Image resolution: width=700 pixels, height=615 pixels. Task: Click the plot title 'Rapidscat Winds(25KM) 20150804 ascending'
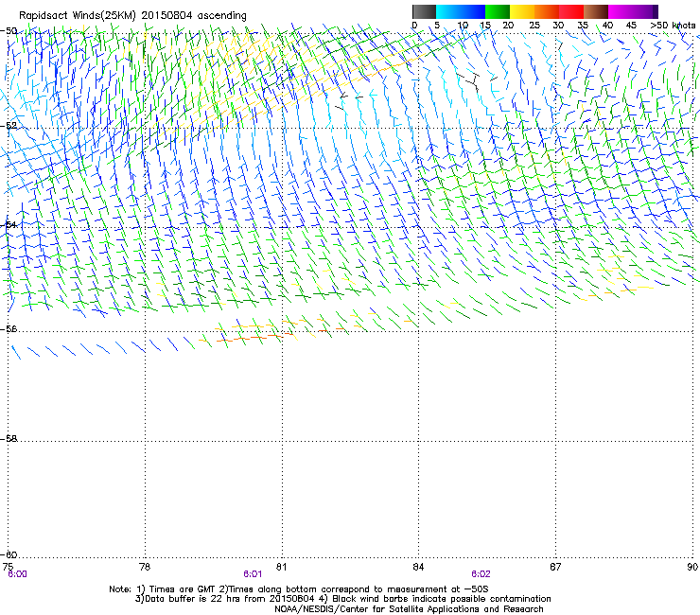pos(132,15)
